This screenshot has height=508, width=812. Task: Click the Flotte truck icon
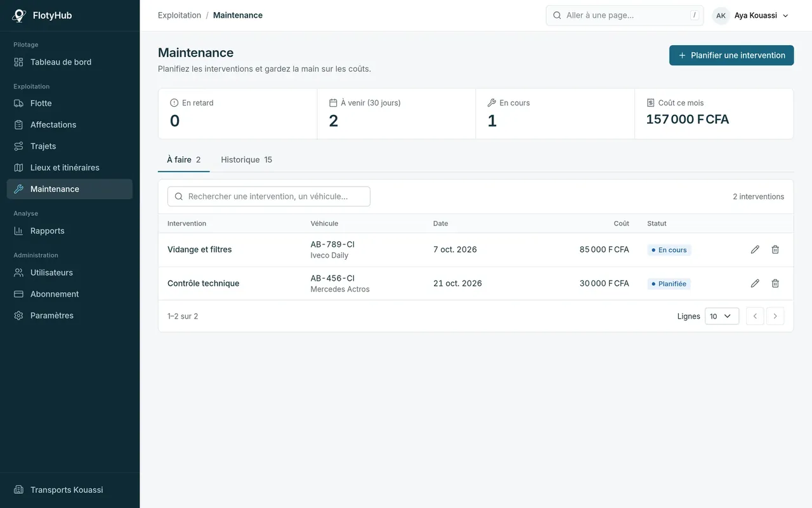[18, 104]
